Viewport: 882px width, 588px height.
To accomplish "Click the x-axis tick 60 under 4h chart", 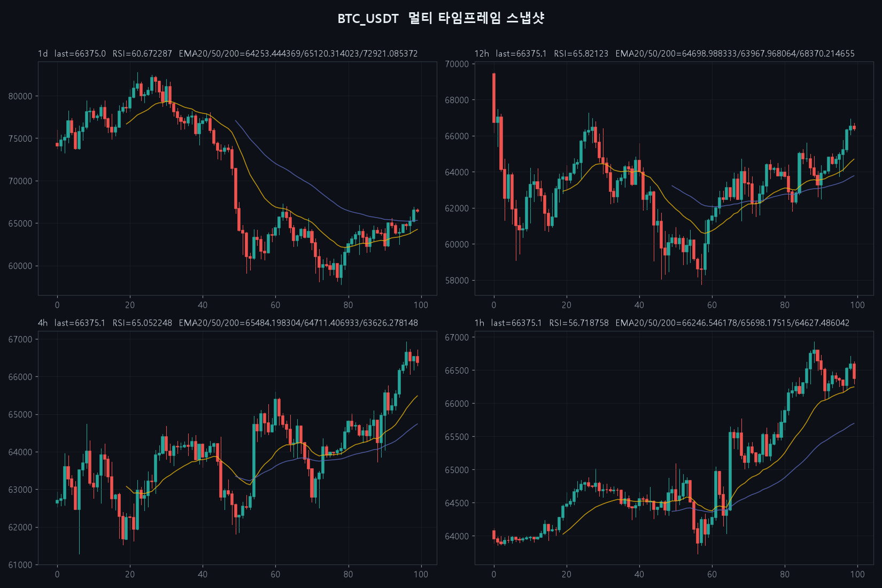I will click(x=275, y=574).
